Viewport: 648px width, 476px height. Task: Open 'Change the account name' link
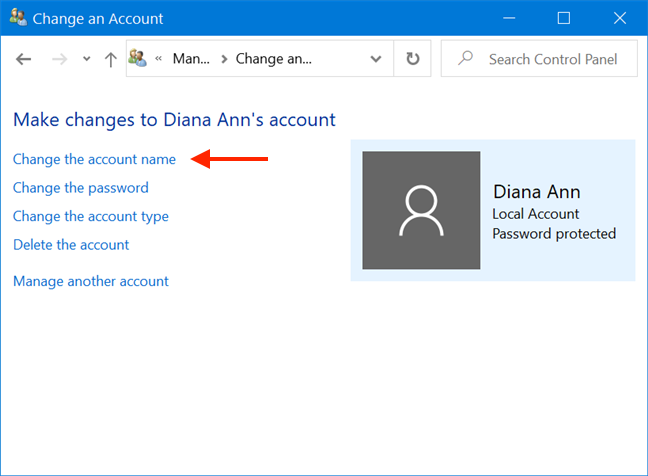pyautogui.click(x=94, y=159)
